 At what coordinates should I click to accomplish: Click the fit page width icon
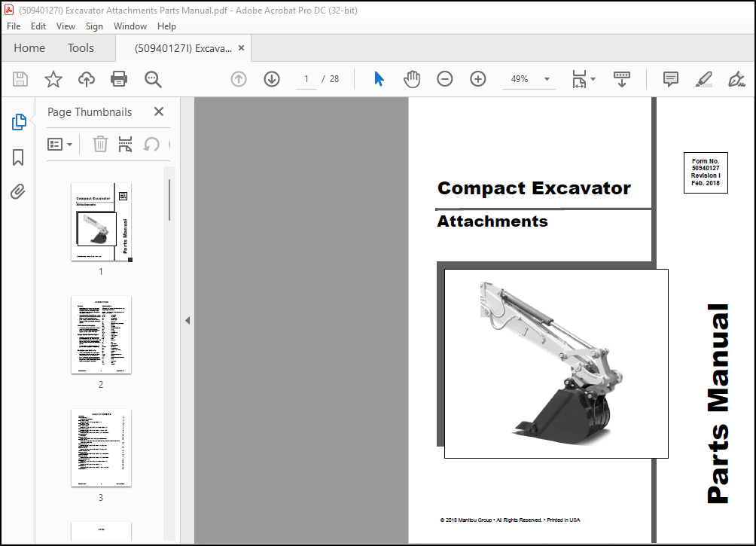579,79
